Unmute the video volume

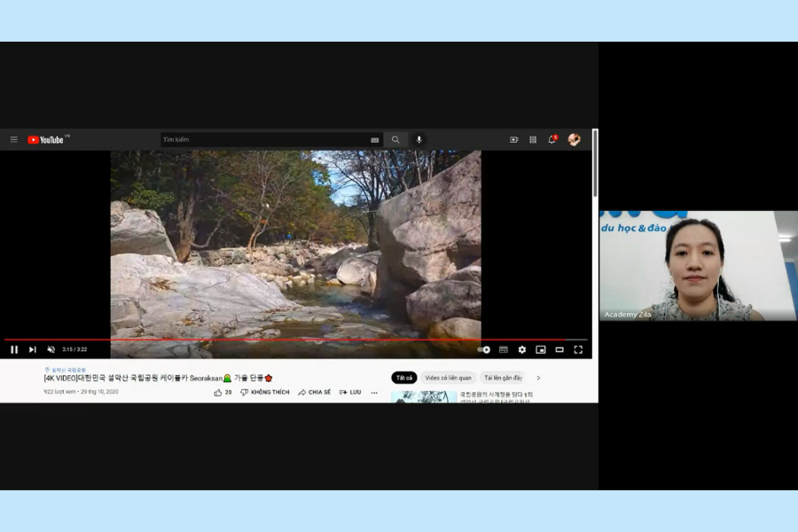(x=51, y=349)
